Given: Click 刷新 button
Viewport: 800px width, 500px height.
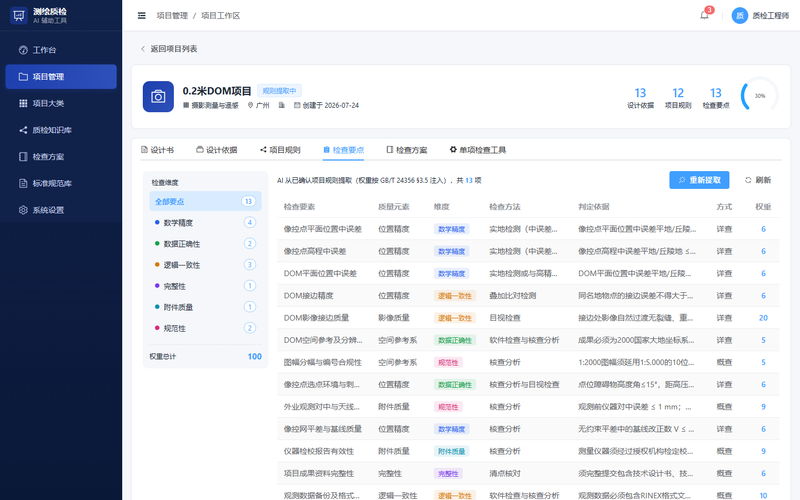Looking at the screenshot, I should [x=758, y=180].
